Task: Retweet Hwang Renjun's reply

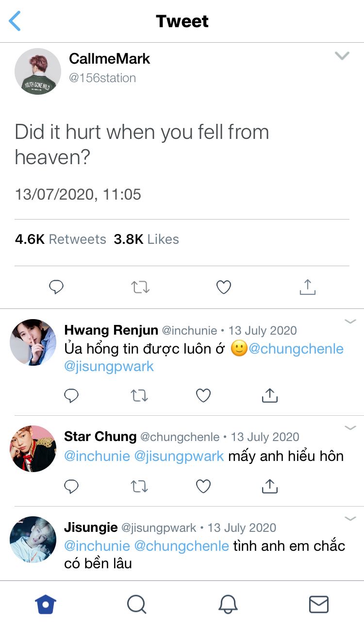Action: click(x=139, y=396)
